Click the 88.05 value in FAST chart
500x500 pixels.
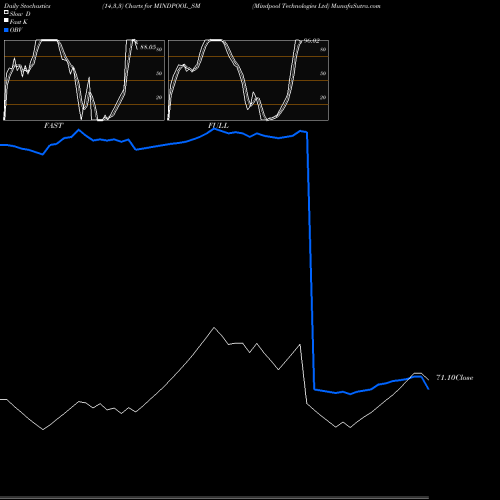[148, 47]
